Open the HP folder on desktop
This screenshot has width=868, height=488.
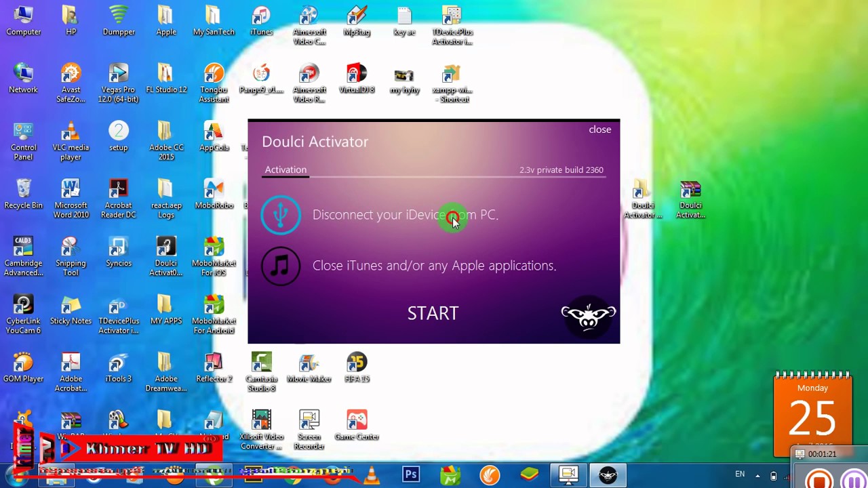click(71, 20)
